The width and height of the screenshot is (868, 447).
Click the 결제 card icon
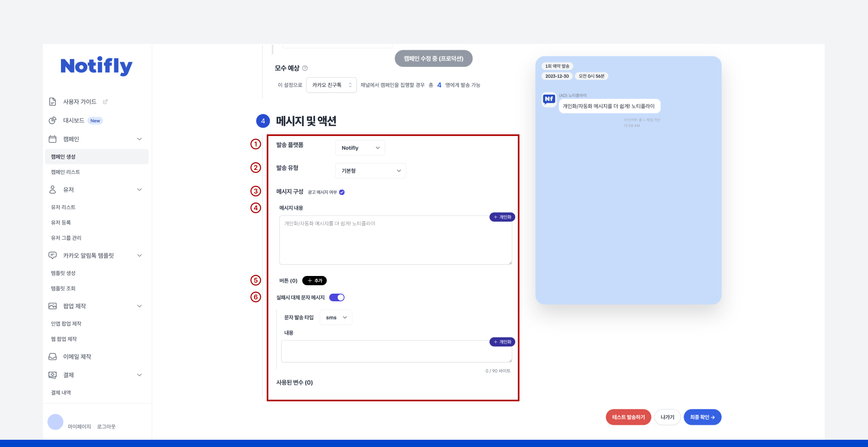52,375
